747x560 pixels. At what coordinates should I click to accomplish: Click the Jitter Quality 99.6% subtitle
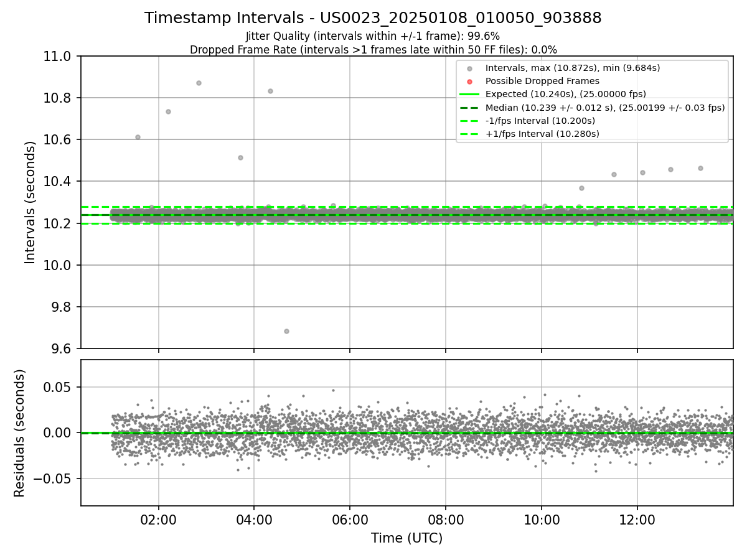(x=373, y=36)
